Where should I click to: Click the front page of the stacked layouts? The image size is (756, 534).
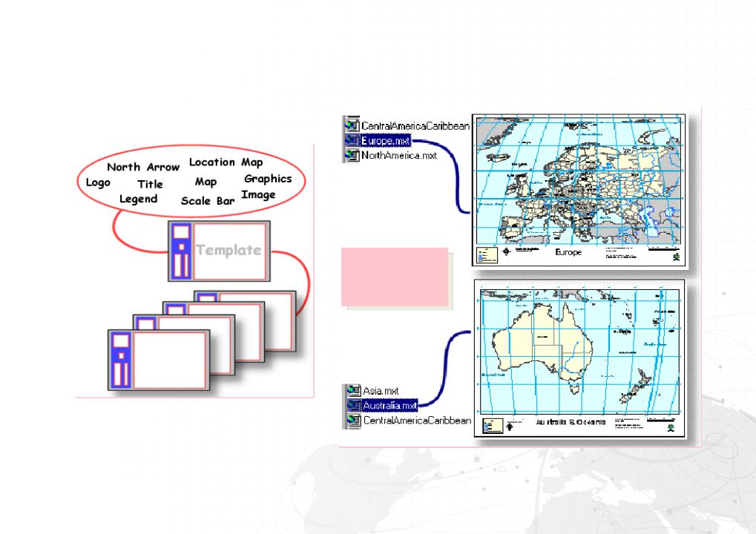coord(159,360)
